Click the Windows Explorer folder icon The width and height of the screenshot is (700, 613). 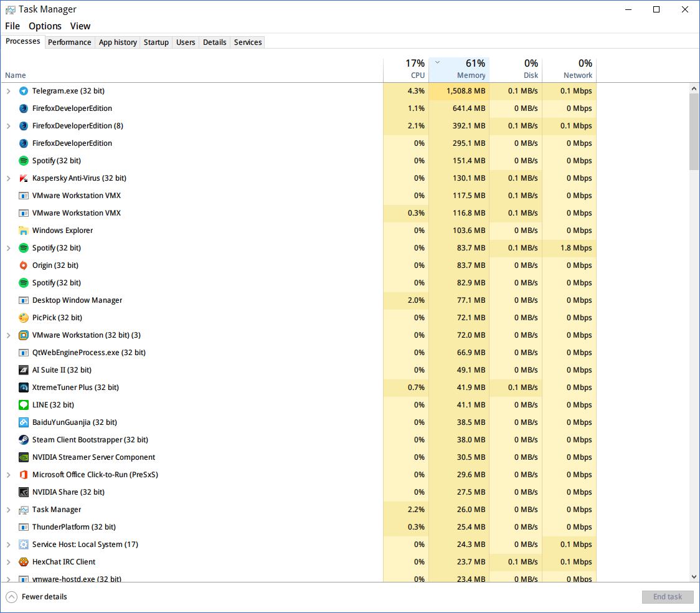pyautogui.click(x=24, y=230)
